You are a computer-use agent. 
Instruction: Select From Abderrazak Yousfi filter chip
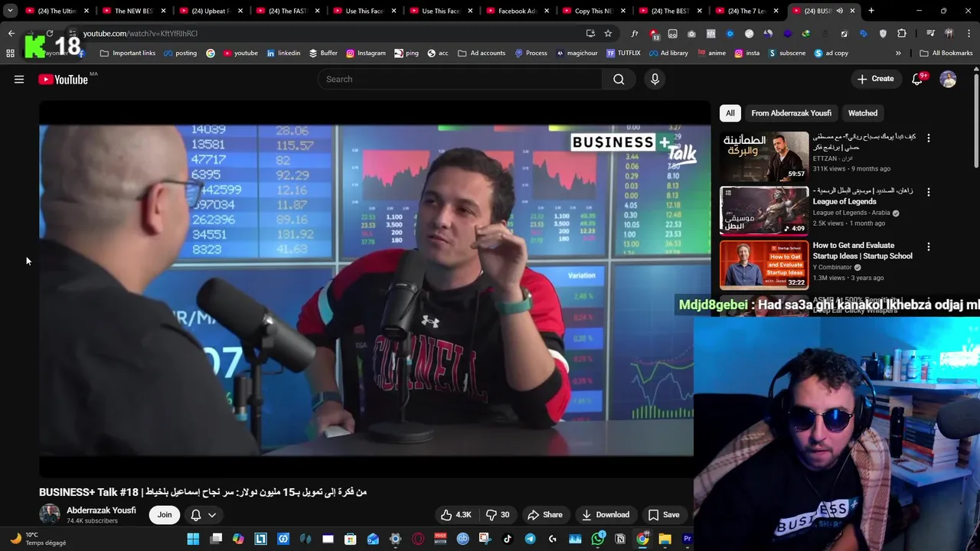[x=791, y=113]
